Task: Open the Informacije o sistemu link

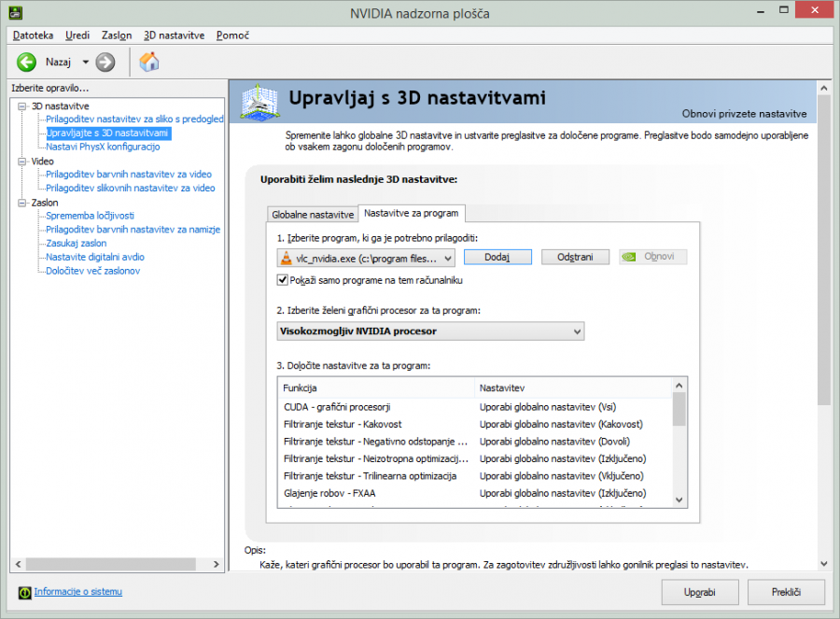Action: tap(78, 592)
